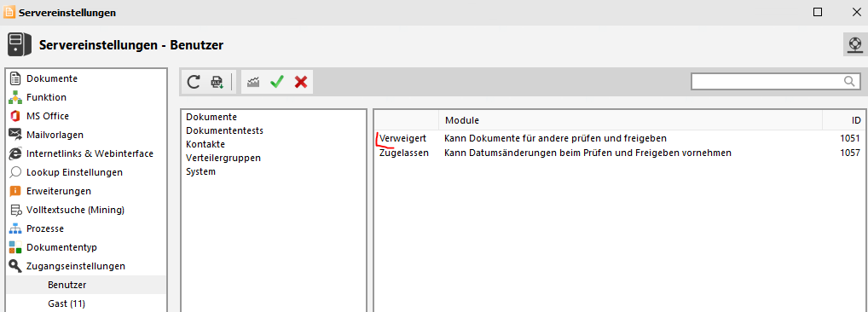Click the Prozesse org-chart icon
The width and height of the screenshot is (868, 312).
click(15, 228)
